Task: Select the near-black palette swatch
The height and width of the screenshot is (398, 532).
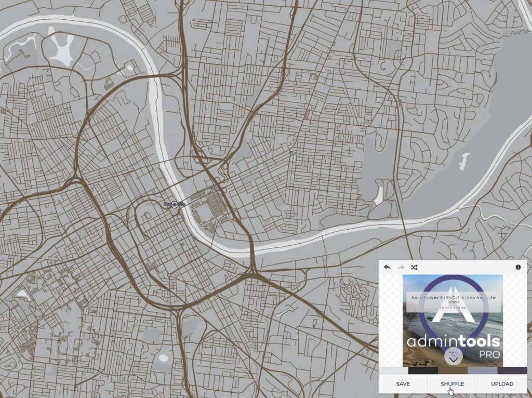Action: (423, 370)
